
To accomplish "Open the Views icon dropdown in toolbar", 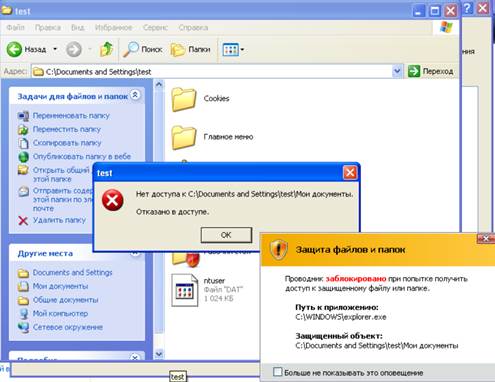I will pos(233,50).
